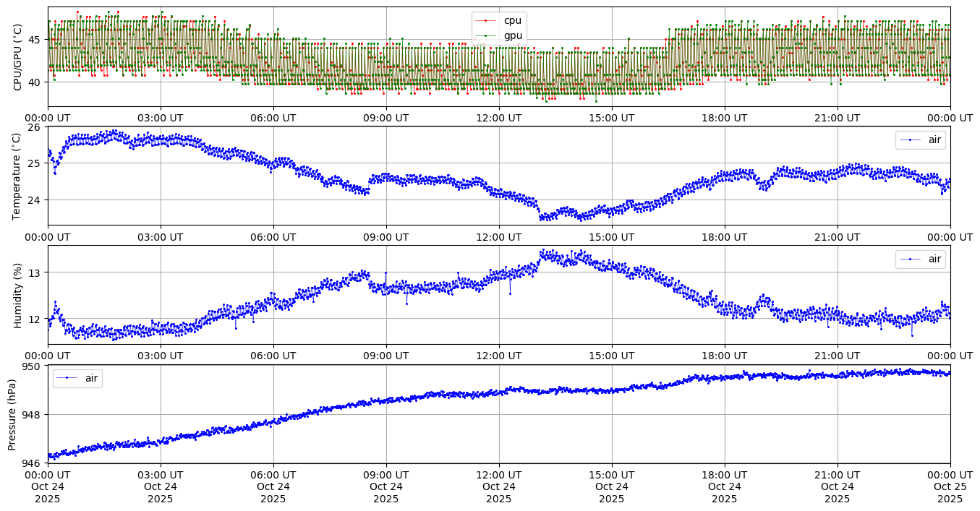This screenshot has height=511, width=980.
Task: Select the air legend in the Pressure plot
Action: (x=77, y=378)
